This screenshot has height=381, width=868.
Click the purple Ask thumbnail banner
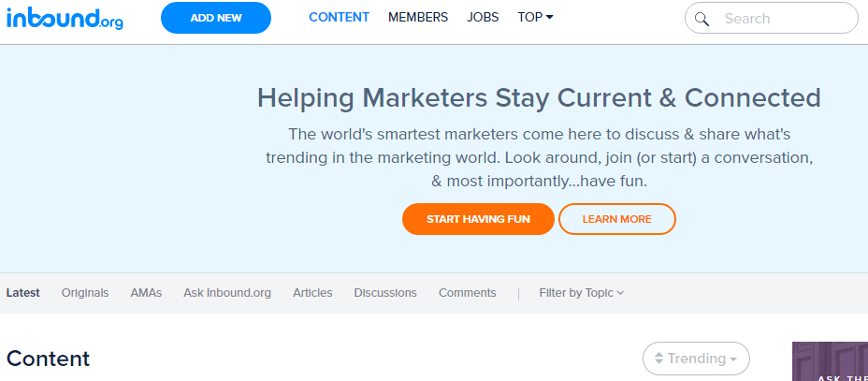[830, 361]
